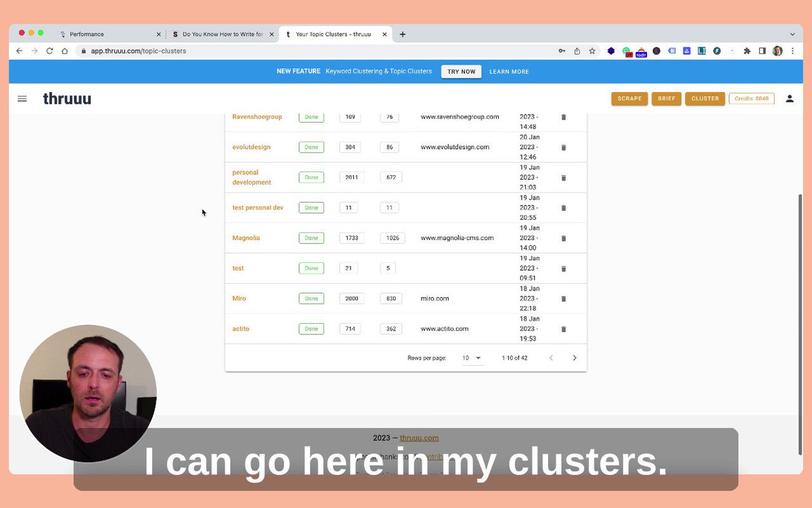This screenshot has width=812, height=508.
Task: Click the thruuu.com footer link
Action: [x=419, y=438]
